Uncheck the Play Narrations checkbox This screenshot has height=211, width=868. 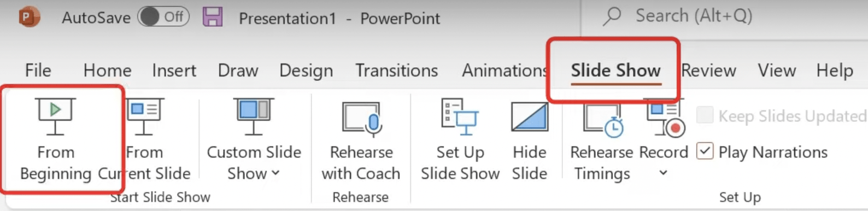[705, 151]
